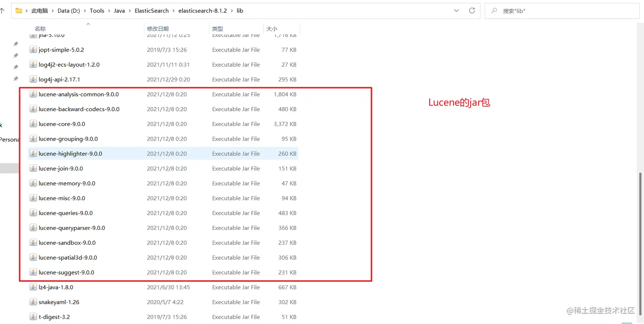Sort files by 类型 column

(218, 29)
